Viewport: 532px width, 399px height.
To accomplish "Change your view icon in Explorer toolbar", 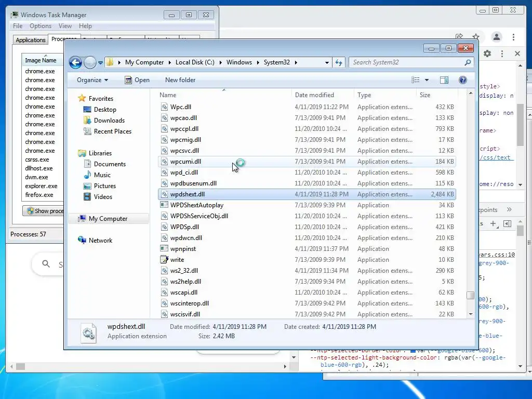I will coord(415,79).
